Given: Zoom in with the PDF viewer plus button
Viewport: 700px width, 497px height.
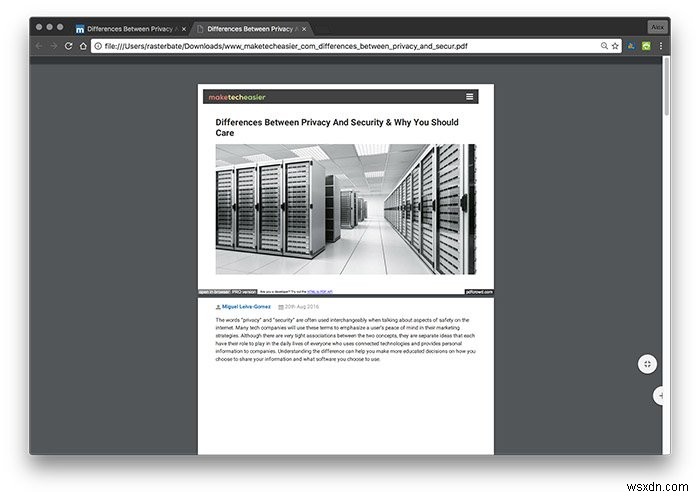Looking at the screenshot, I should 659,396.
